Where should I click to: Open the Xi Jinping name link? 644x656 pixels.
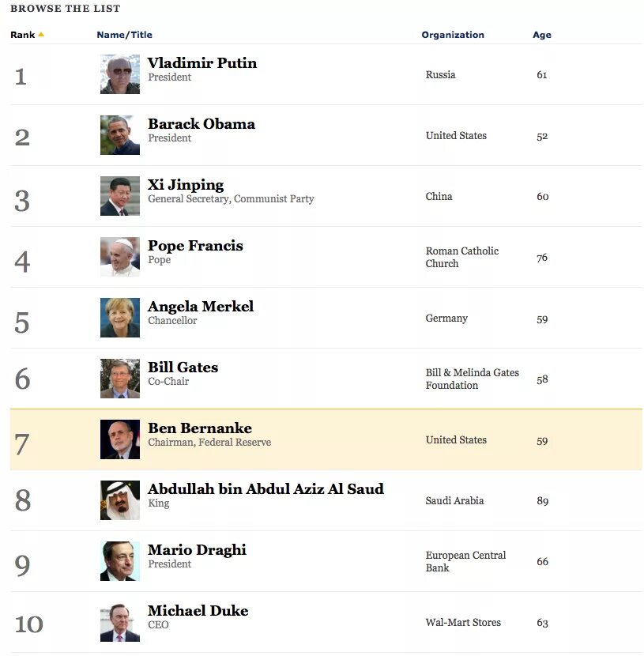186,185
